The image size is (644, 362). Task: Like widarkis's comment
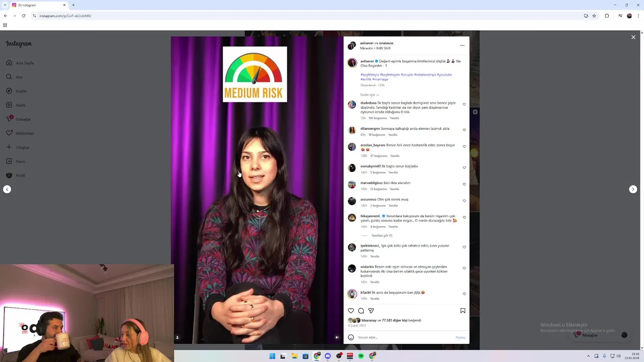tap(464, 268)
